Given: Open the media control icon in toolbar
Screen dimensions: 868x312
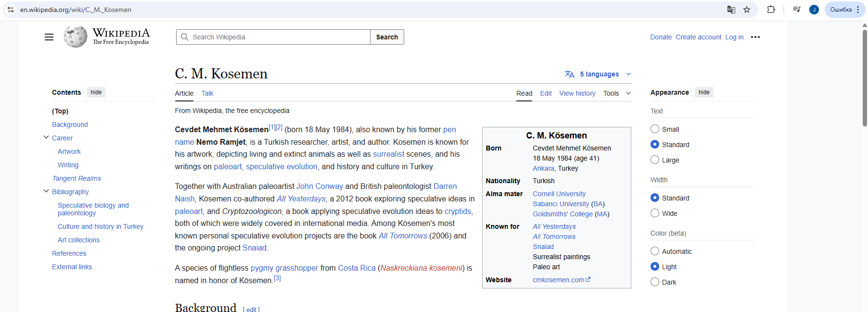Looking at the screenshot, I should pyautogui.click(x=797, y=10).
